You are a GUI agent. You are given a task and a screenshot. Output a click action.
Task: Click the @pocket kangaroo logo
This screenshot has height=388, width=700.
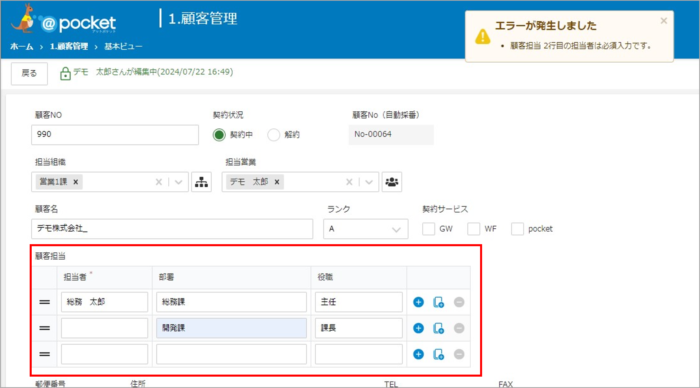(x=63, y=19)
